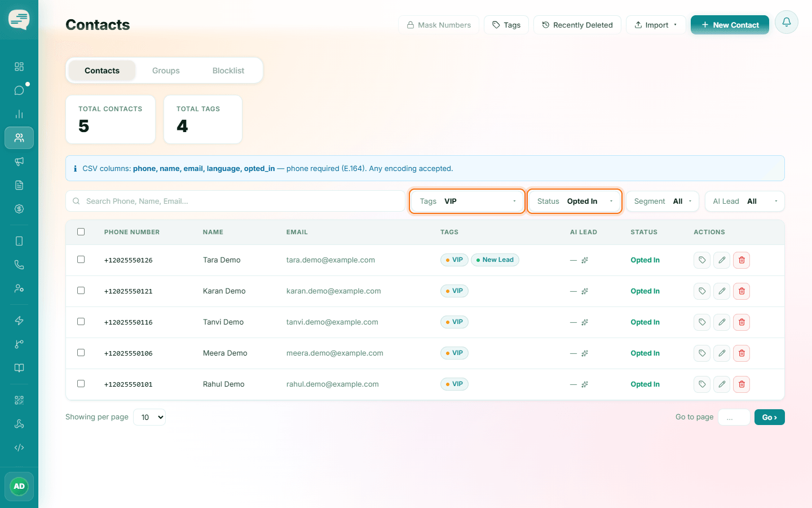Open the Tags filter dropdown
This screenshot has height=508, width=812.
(467, 202)
